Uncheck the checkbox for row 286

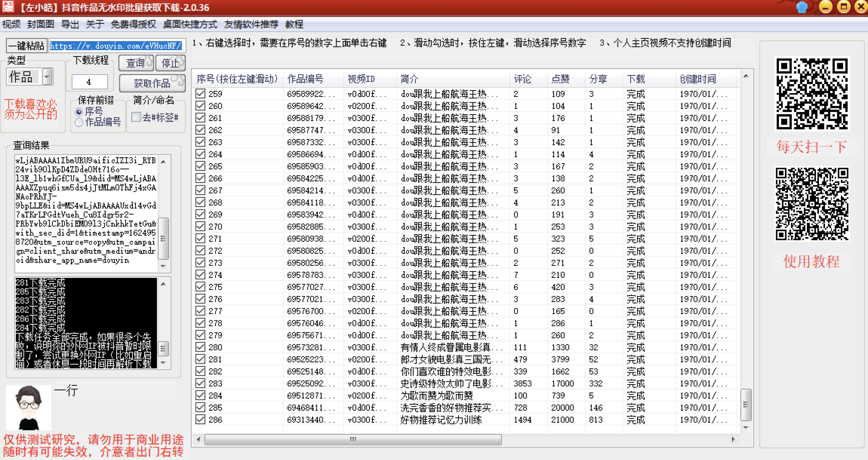200,419
